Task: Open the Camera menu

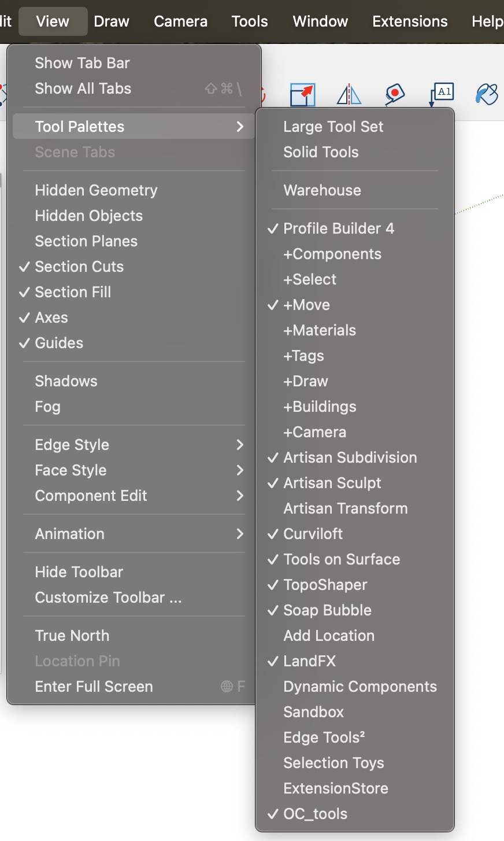Action: tap(180, 21)
